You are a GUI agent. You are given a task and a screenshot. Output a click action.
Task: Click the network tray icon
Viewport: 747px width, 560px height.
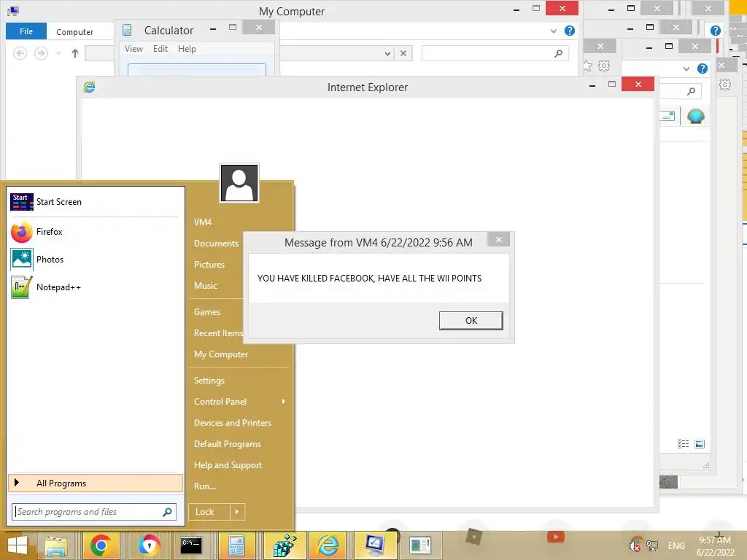[651, 545]
